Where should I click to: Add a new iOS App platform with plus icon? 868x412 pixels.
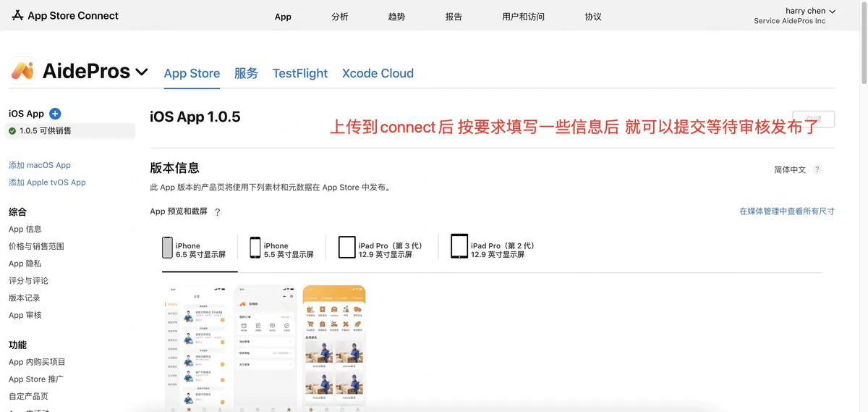coord(55,114)
